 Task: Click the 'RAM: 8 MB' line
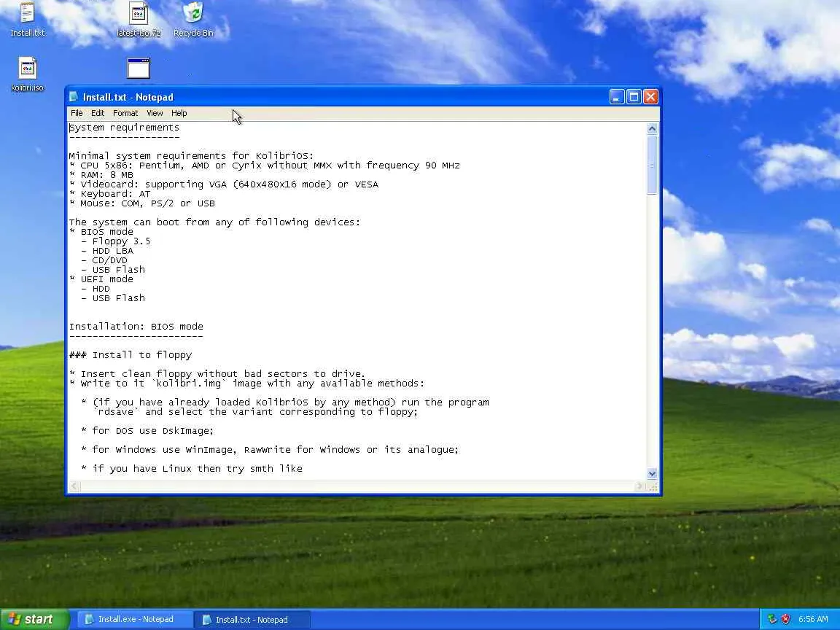click(x=101, y=175)
